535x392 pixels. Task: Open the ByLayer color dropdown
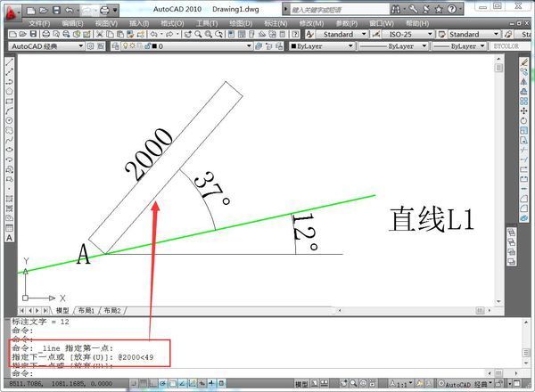click(x=322, y=46)
